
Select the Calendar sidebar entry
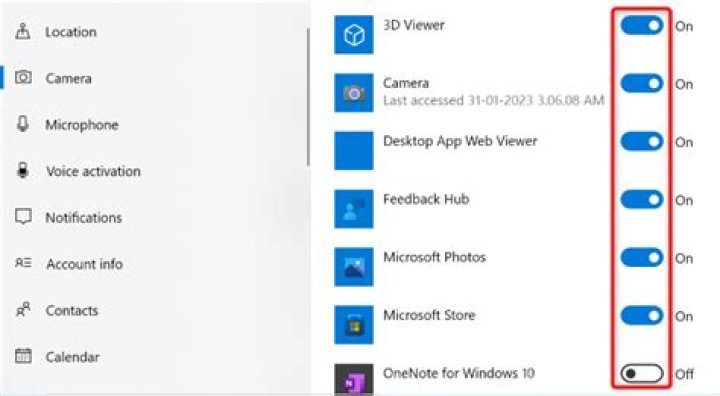click(72, 356)
